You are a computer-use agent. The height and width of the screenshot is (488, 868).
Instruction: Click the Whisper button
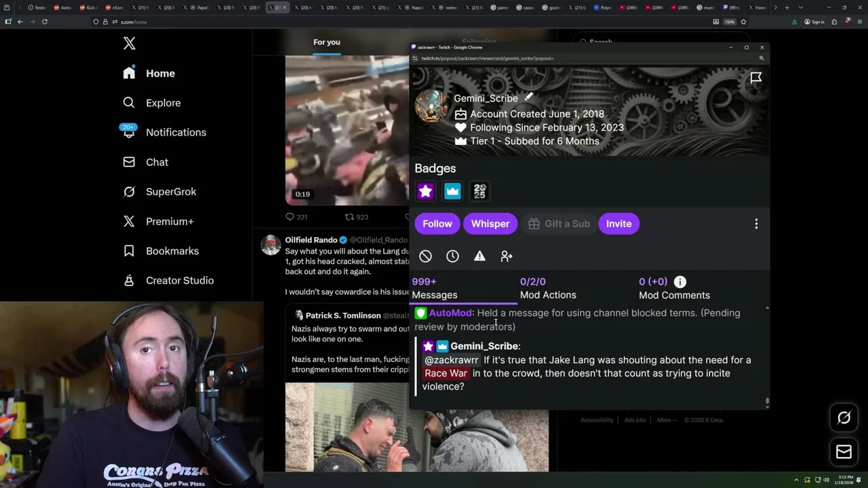tap(490, 224)
